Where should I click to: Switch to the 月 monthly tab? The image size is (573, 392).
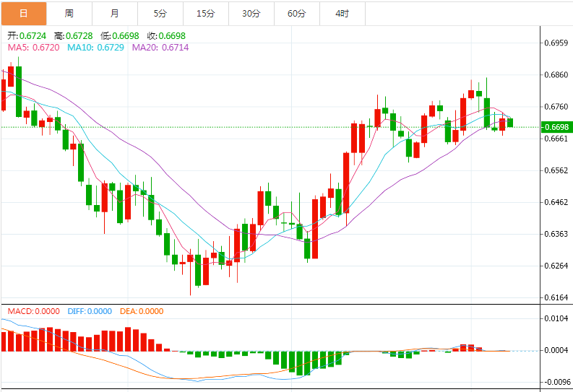(x=115, y=14)
